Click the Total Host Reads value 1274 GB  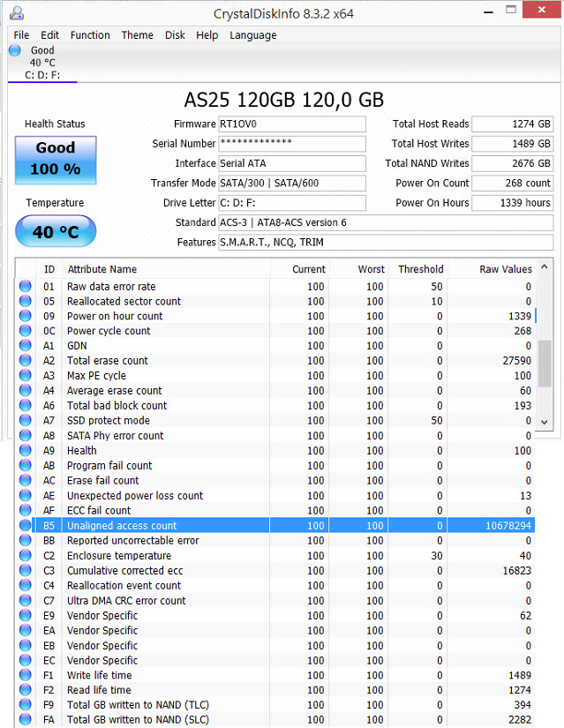513,124
